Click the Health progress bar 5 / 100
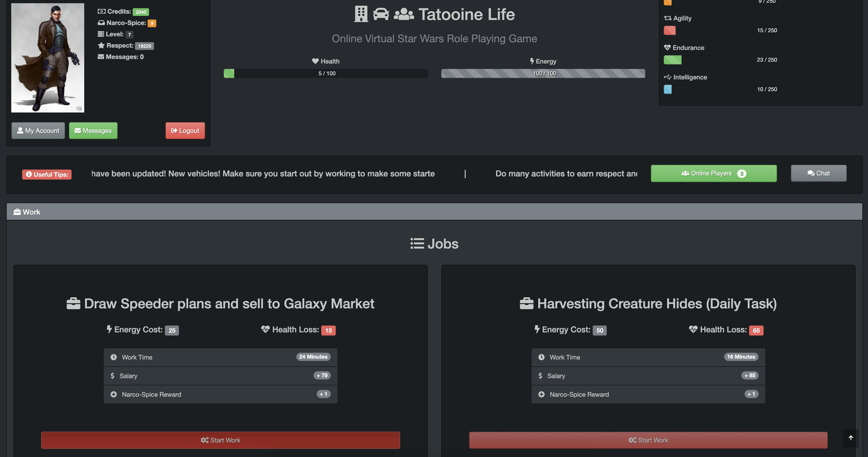 pyautogui.click(x=326, y=73)
